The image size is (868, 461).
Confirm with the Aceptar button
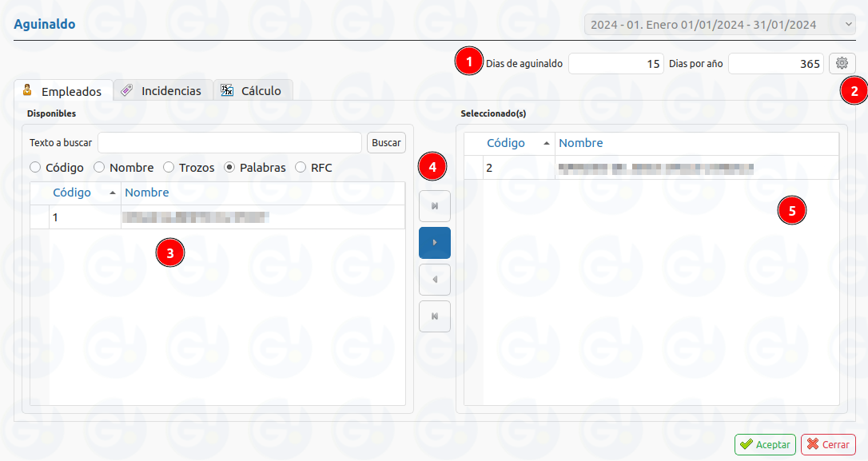(x=764, y=444)
